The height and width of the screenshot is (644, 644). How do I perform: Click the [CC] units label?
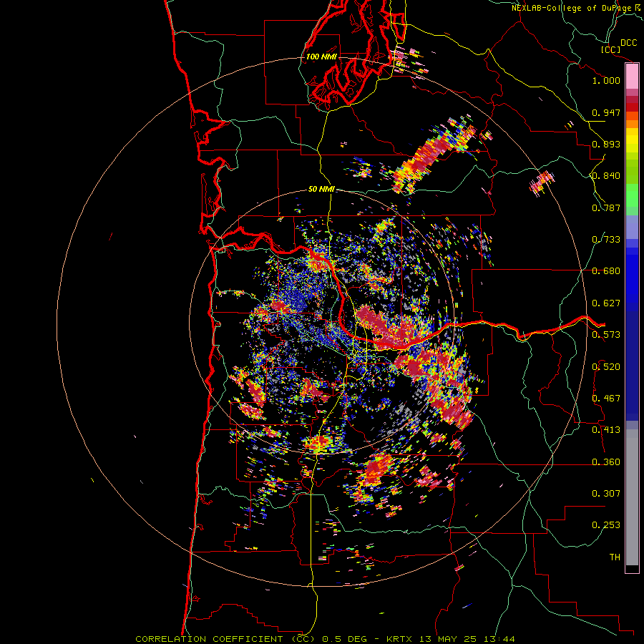[x=611, y=49]
